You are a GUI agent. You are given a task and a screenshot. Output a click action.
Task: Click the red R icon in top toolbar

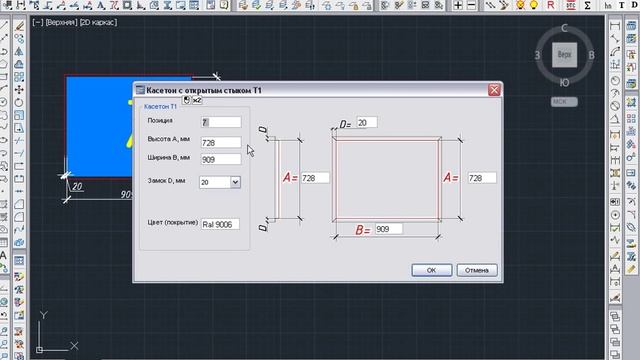coord(551,5)
